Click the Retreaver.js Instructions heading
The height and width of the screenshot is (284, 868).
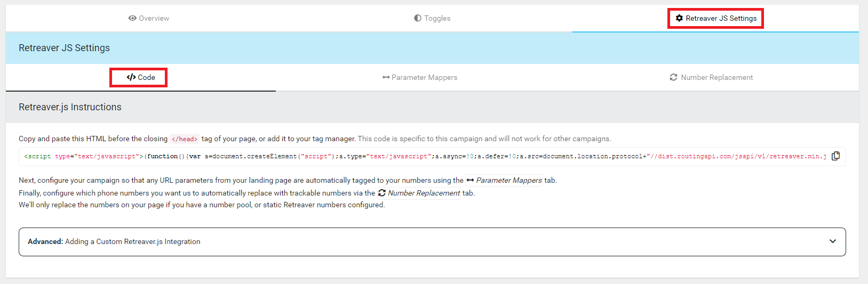tap(70, 107)
